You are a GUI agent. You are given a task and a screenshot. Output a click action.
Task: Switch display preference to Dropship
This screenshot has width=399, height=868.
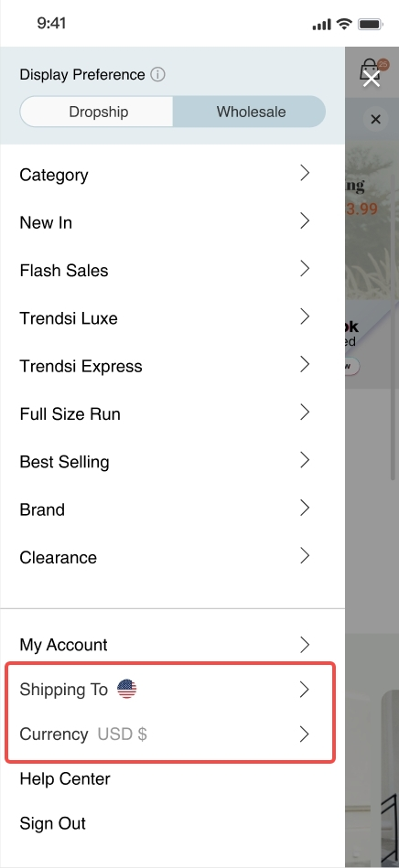click(x=97, y=112)
